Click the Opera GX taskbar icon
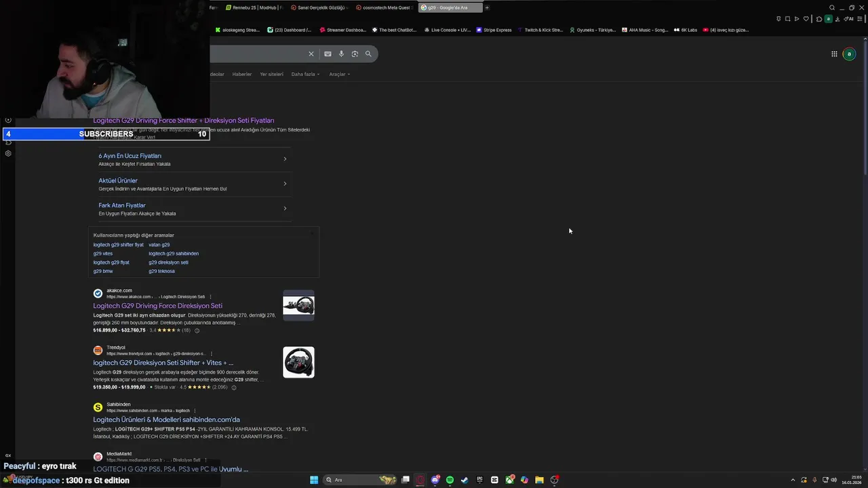 [420, 480]
